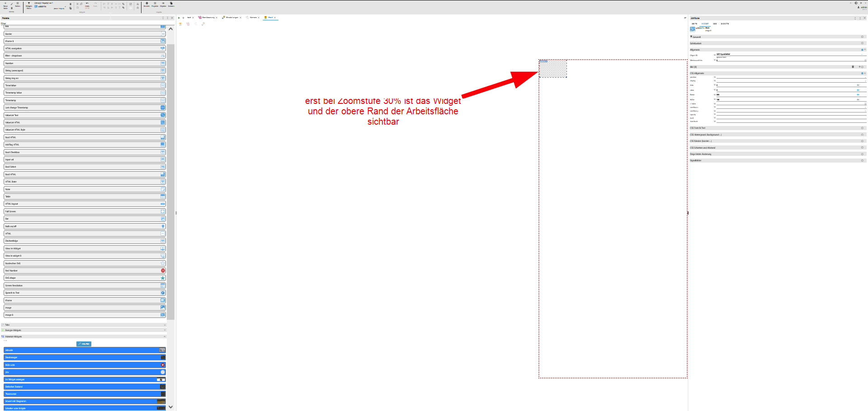Toggle the circle on the Sichtbarkeit section
Screen dimensions: 868x411
pyautogui.click(x=862, y=43)
